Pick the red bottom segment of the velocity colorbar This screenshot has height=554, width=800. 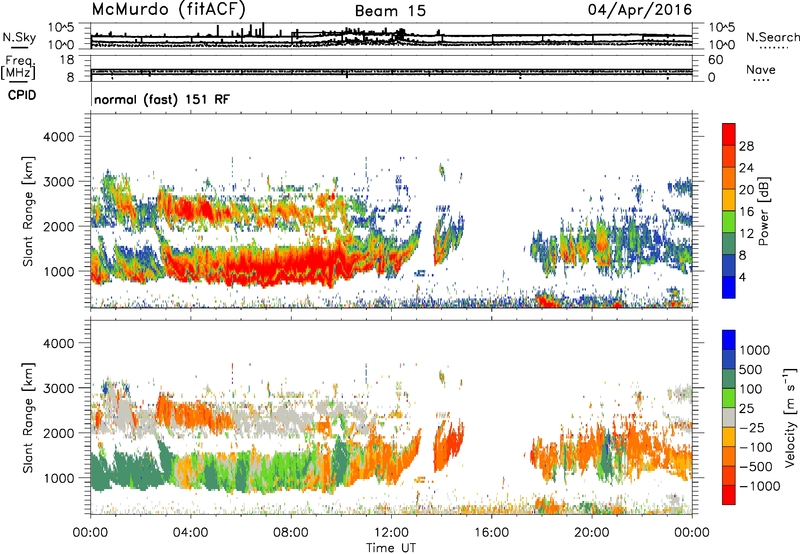coord(729,495)
